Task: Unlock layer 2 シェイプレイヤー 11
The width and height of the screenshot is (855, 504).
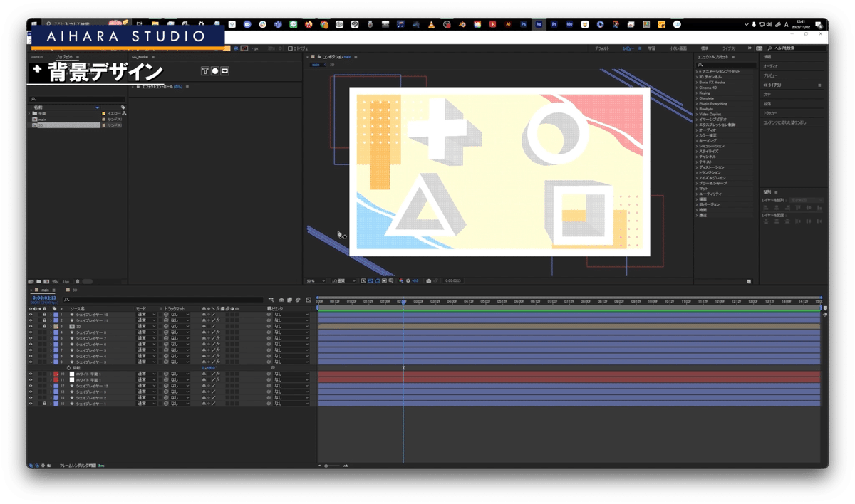Action: pyautogui.click(x=44, y=320)
